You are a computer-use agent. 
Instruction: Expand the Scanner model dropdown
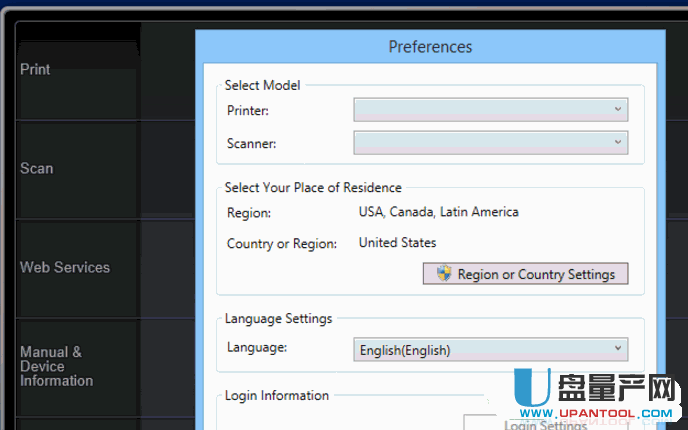coord(490,143)
